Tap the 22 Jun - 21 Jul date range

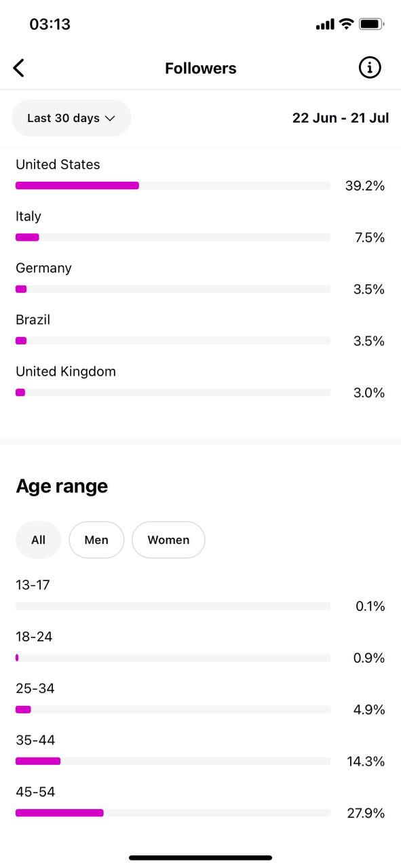click(341, 118)
